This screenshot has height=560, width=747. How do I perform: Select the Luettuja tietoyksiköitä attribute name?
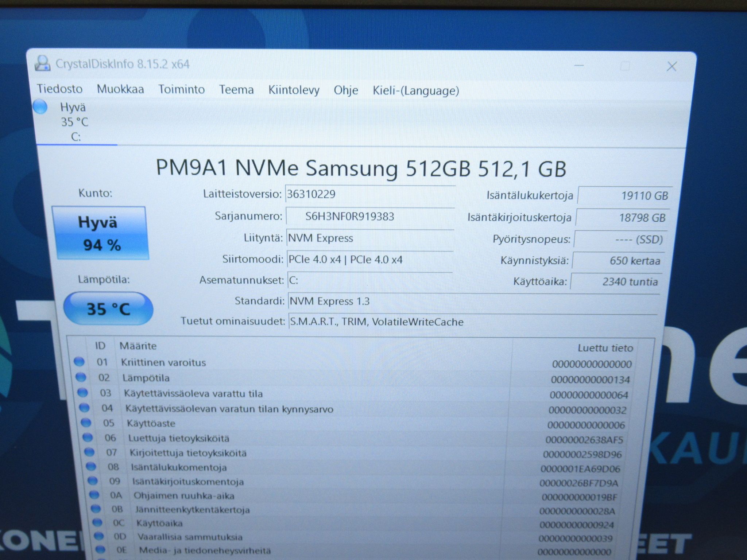[179, 438]
